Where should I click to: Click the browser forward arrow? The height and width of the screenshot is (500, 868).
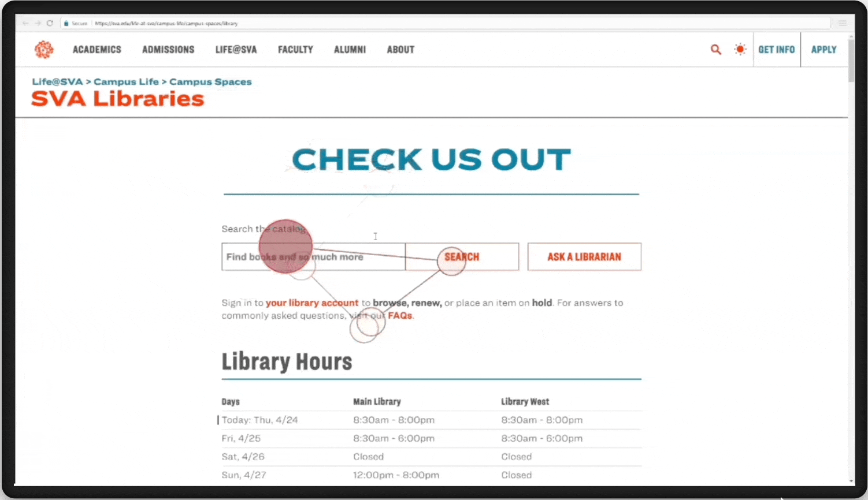[38, 23]
